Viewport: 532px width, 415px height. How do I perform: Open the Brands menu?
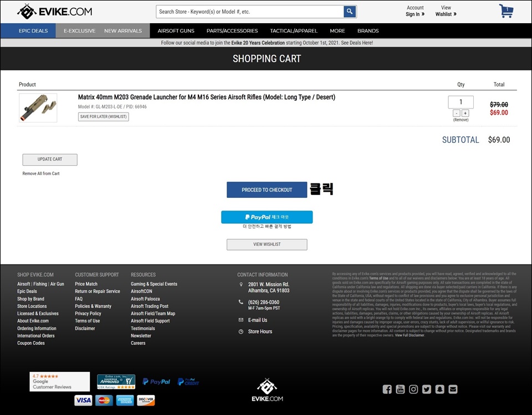[x=368, y=30]
